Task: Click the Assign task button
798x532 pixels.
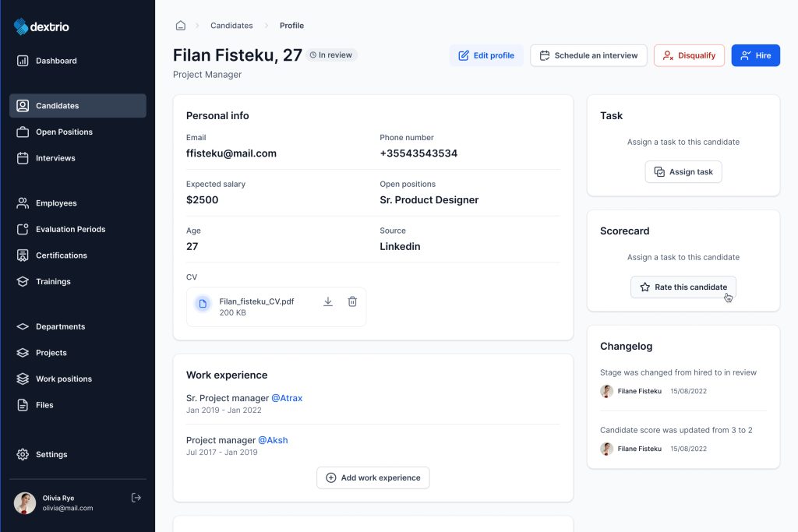Action: [x=683, y=171]
